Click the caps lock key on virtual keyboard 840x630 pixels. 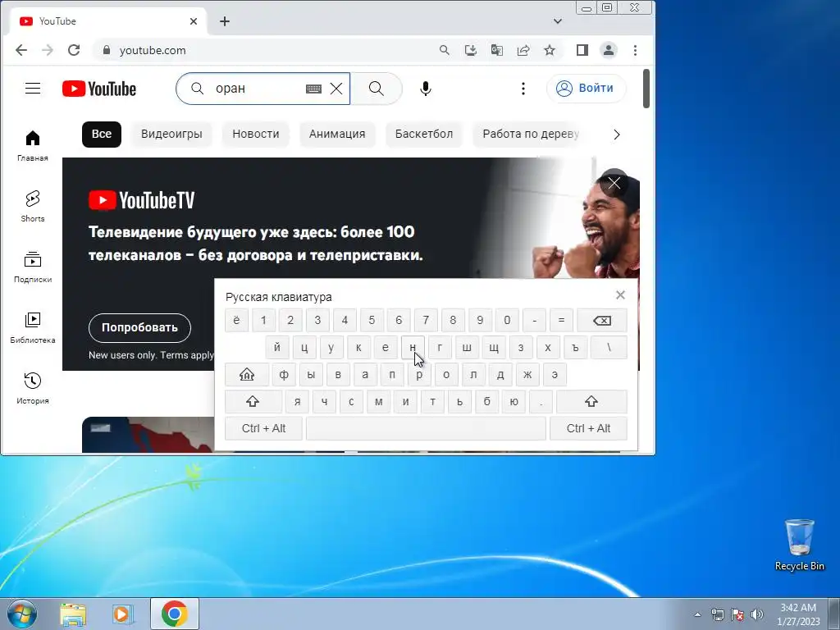pyautogui.click(x=247, y=374)
